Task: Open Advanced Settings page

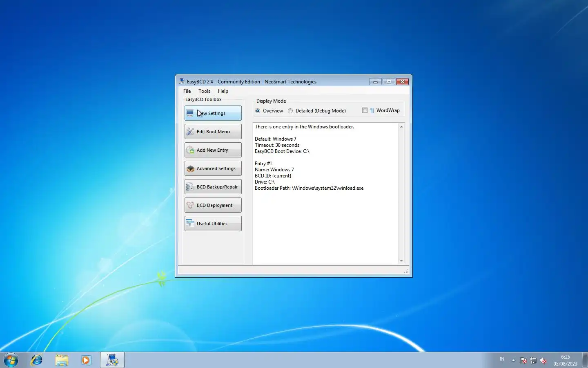Action: (x=213, y=168)
